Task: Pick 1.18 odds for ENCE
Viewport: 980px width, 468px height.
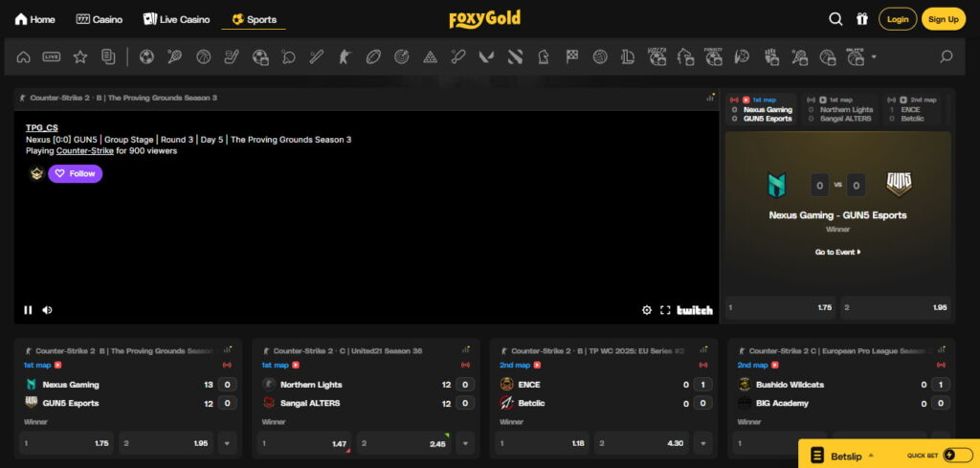Action: coord(543,443)
